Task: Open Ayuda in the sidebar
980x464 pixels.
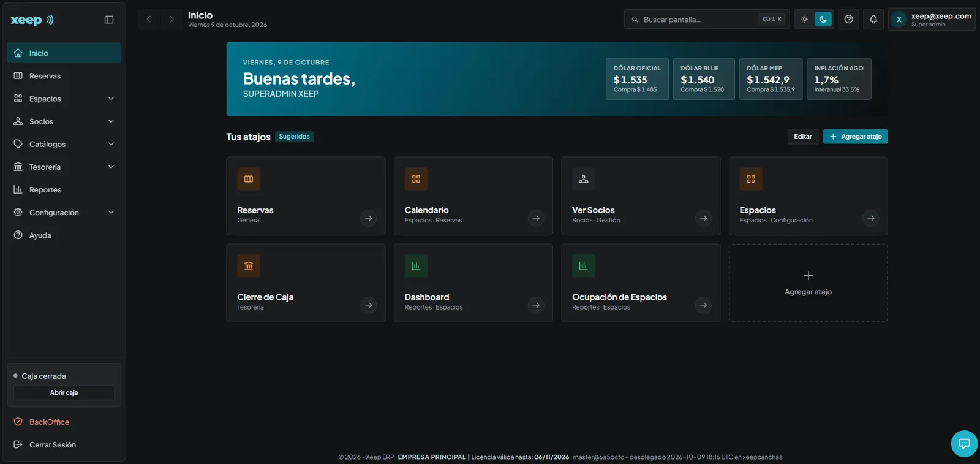Action: coord(64,235)
